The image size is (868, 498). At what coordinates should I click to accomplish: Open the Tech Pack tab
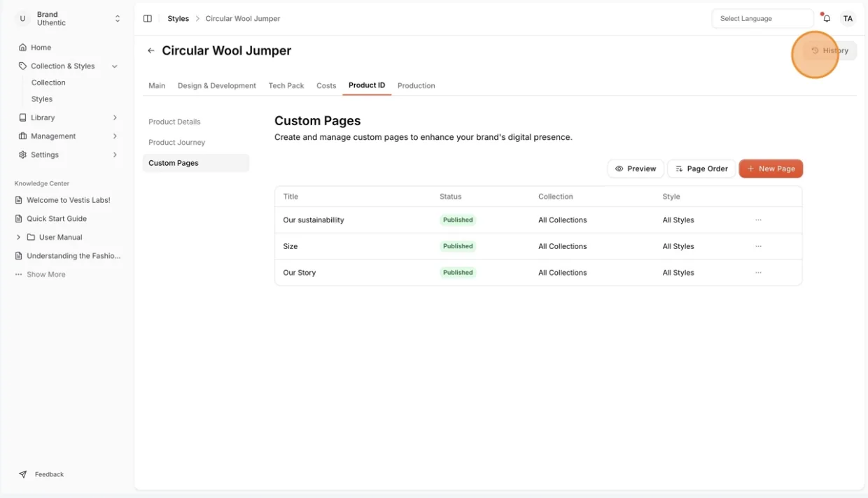click(286, 85)
